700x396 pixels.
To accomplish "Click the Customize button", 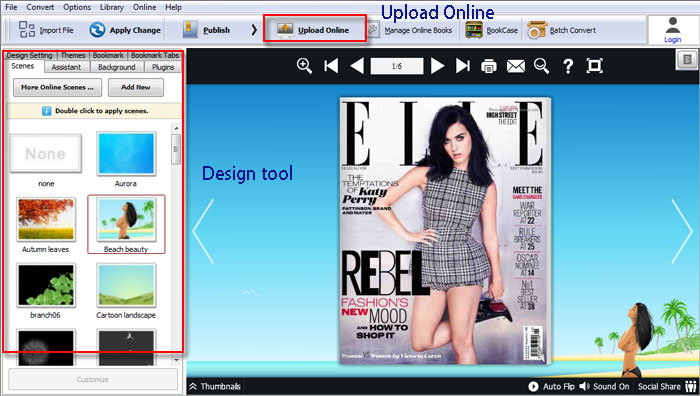I will pyautogui.click(x=93, y=379).
